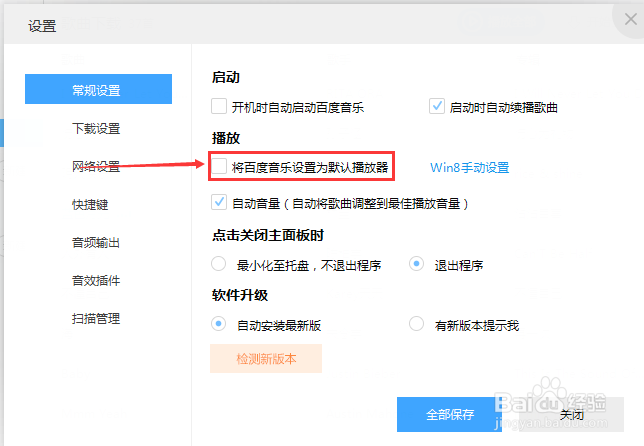
Task: Open the 下载设置 section
Action: (x=96, y=129)
